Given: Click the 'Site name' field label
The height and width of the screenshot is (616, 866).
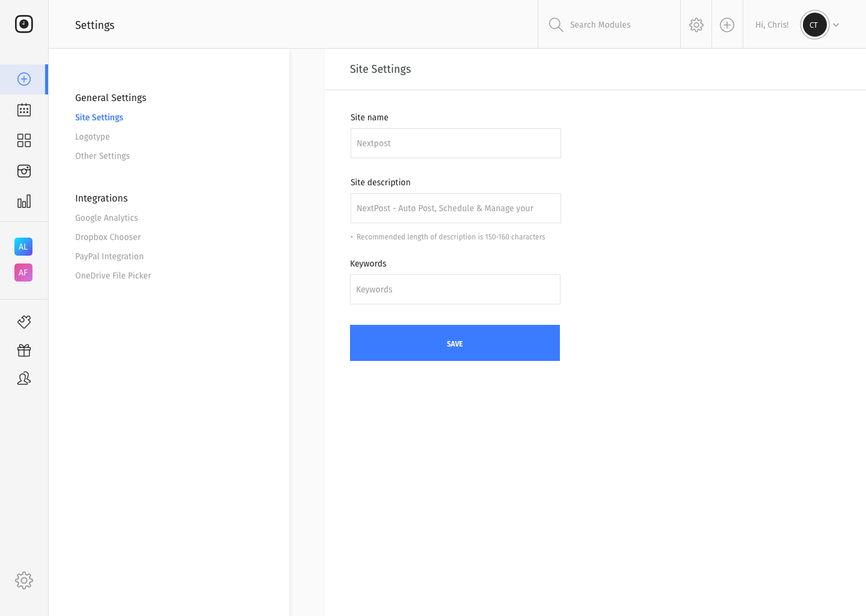Looking at the screenshot, I should [x=369, y=117].
